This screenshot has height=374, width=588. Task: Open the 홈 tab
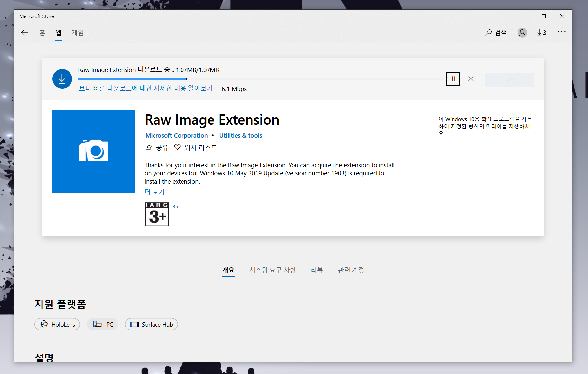click(x=42, y=33)
